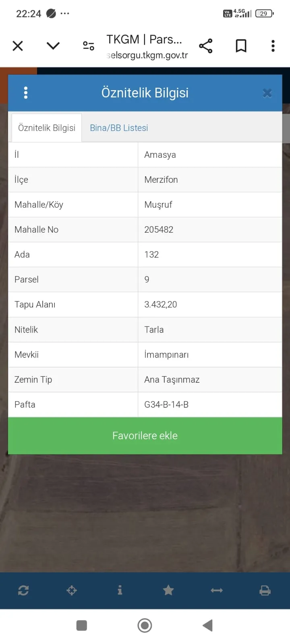The height and width of the screenshot is (644, 290).
Task: Bookmark this page with bookmark icon
Action: pyautogui.click(x=241, y=46)
